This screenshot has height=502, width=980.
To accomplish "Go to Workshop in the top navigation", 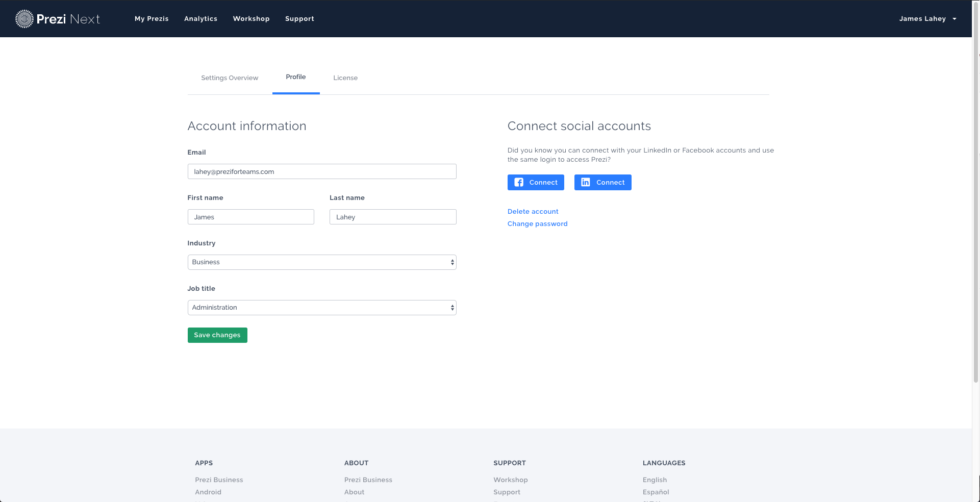I will tap(251, 19).
